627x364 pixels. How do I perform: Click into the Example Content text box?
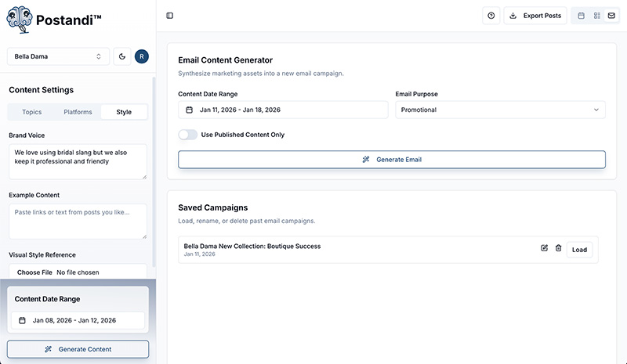tap(78, 221)
